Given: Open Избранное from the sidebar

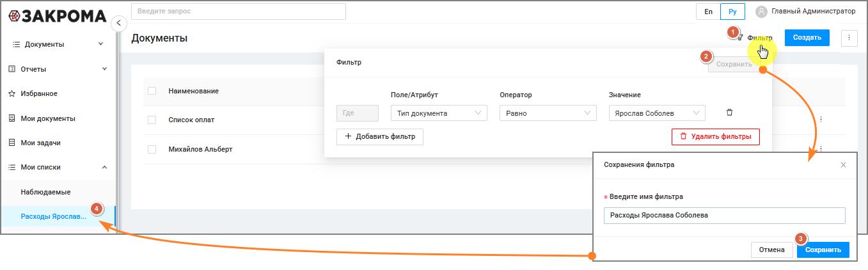Looking at the screenshot, I should pyautogui.click(x=38, y=93).
